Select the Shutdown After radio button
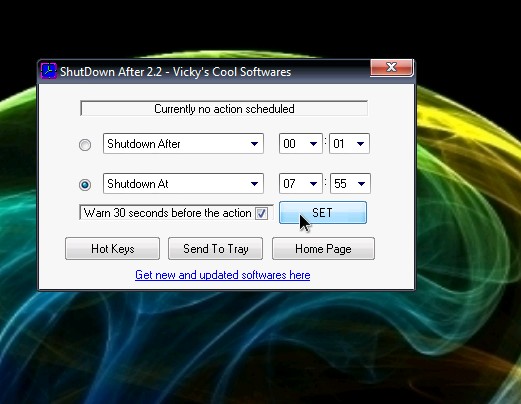521x404 pixels. (x=85, y=145)
